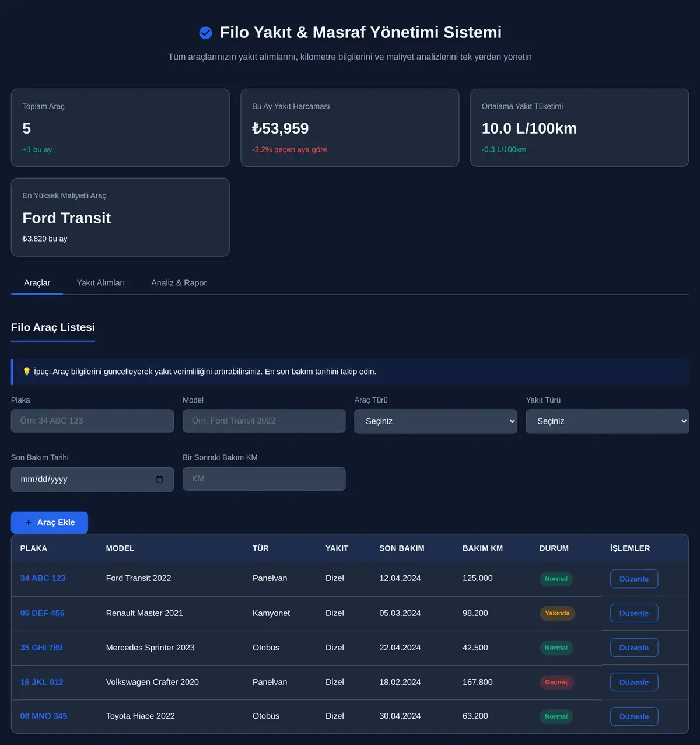
Task: Click the Geçmiş status badge
Action: pos(556,682)
